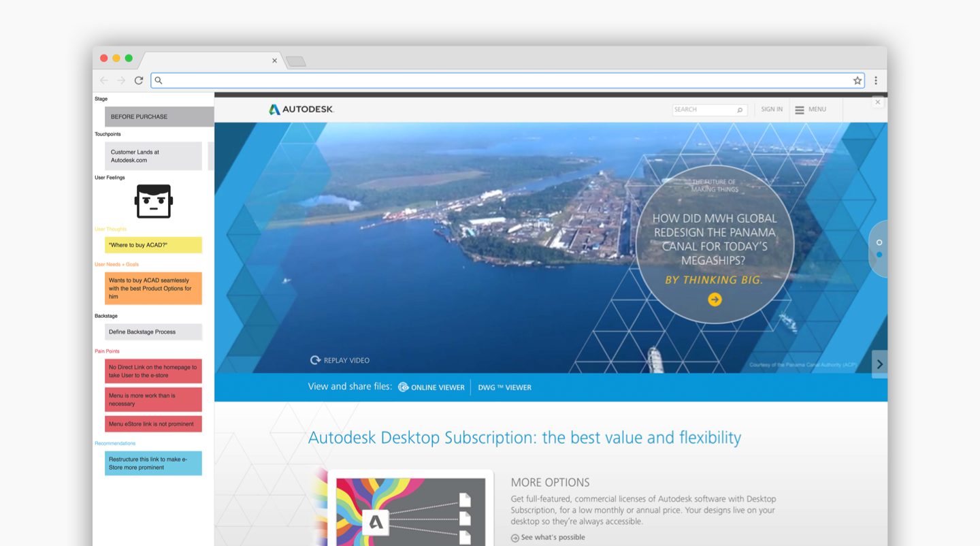This screenshot has width=980, height=546.
Task: Click the Pain Points label
Action: (x=107, y=351)
